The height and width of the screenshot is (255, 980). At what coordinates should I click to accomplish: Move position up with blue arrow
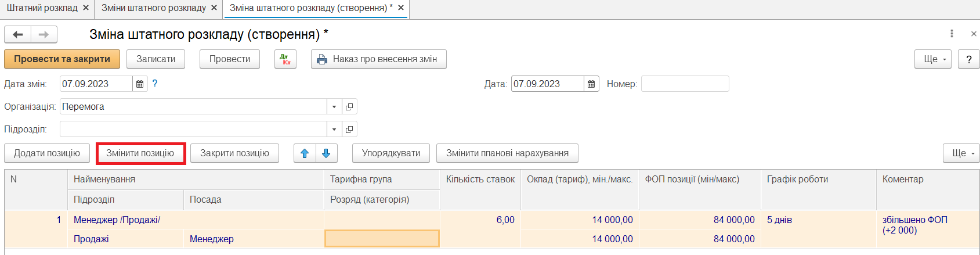(305, 153)
